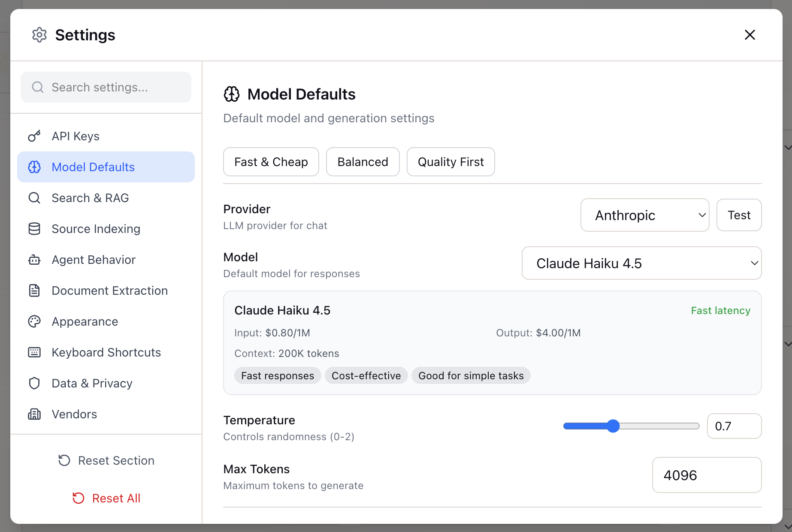
Task: Select the Quality First preset
Action: point(450,162)
